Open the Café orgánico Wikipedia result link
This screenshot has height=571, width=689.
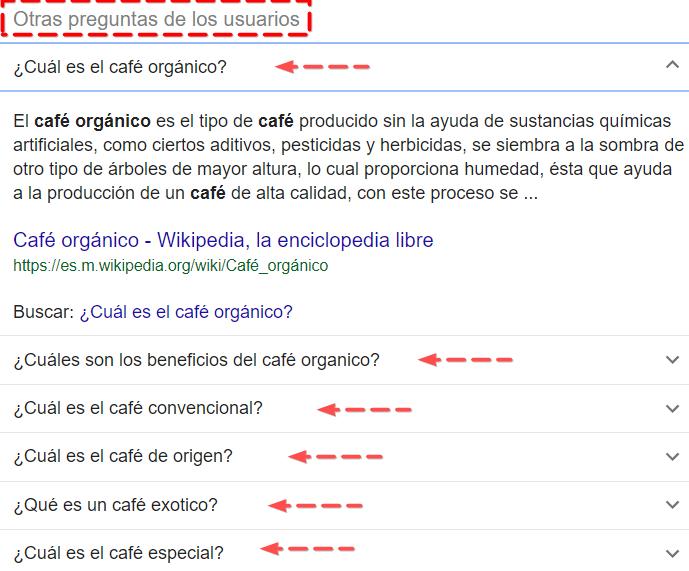click(x=223, y=241)
